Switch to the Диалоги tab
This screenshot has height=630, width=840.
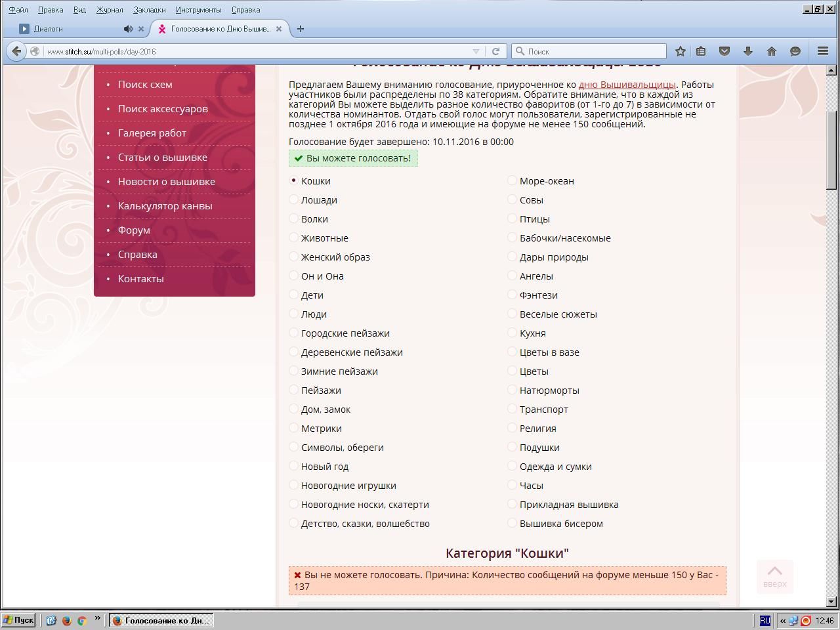click(x=66, y=29)
